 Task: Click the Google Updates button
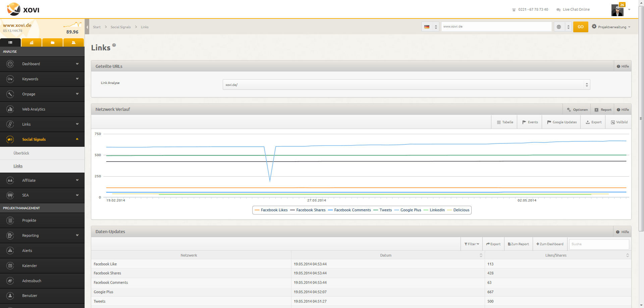point(562,122)
